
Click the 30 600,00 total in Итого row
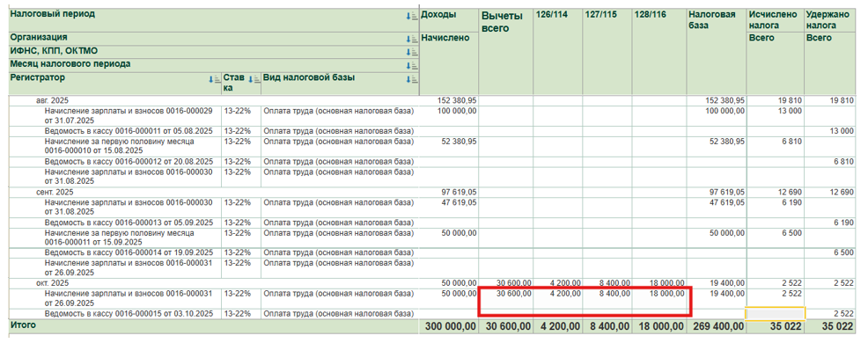coord(508,327)
